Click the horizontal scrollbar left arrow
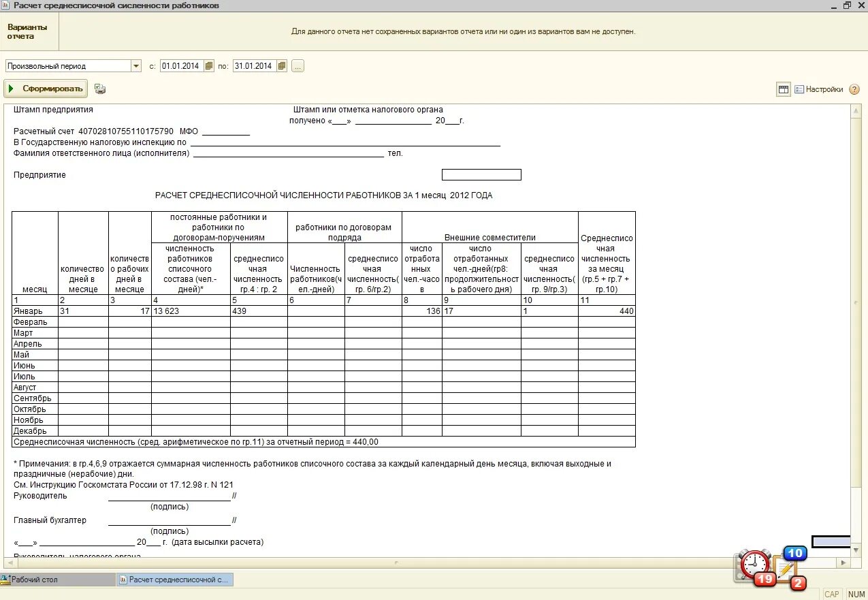 [x=10, y=563]
